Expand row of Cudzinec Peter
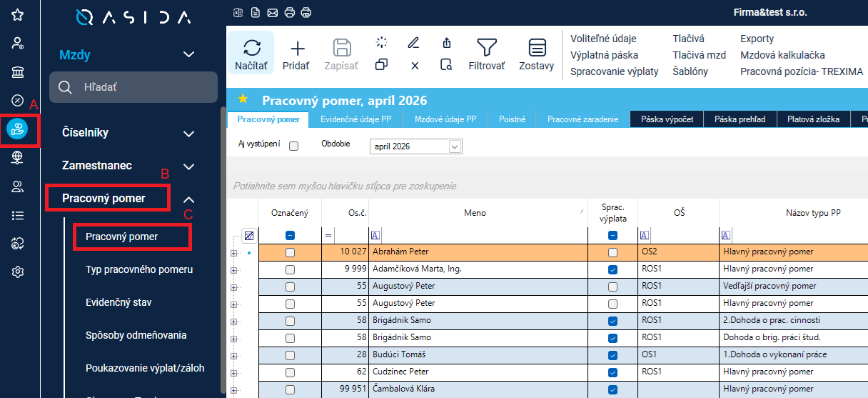Image resolution: width=868 pixels, height=398 pixels. (x=233, y=372)
